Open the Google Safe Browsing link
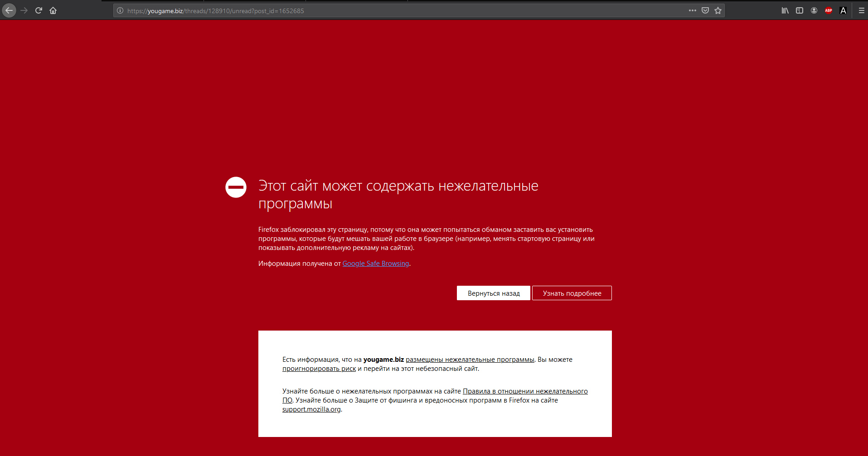 coord(376,264)
